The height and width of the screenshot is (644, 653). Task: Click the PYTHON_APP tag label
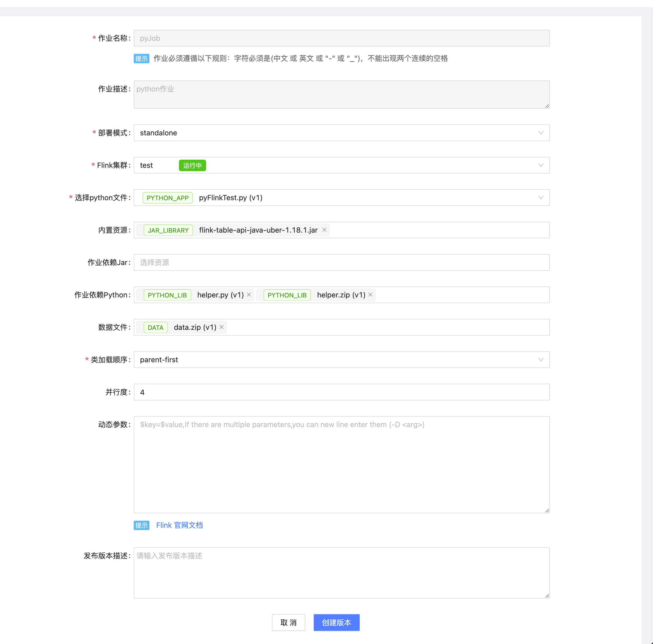click(168, 198)
